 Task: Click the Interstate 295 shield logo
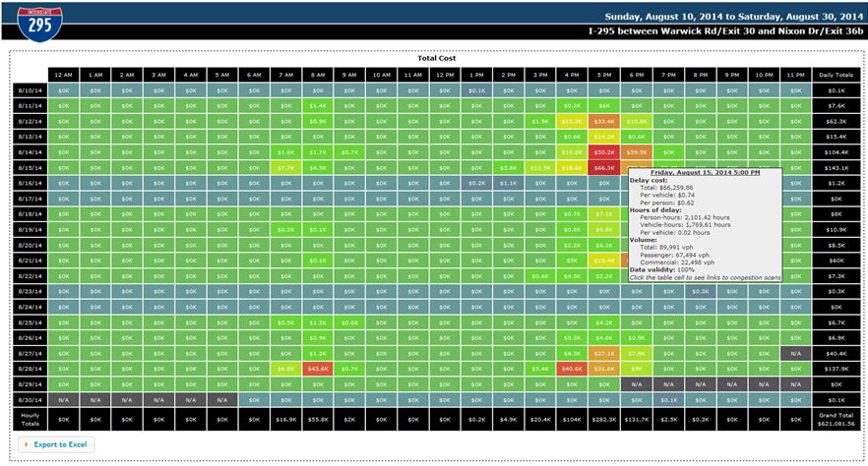coord(36,23)
